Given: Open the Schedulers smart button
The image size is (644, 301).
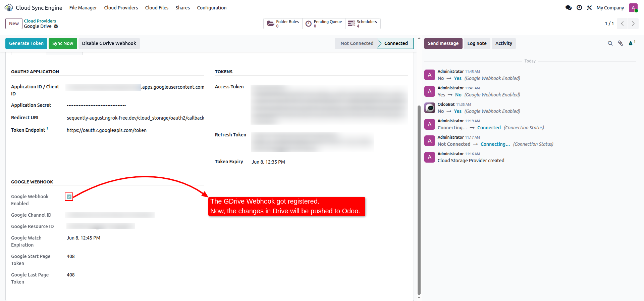Looking at the screenshot, I should 363,24.
